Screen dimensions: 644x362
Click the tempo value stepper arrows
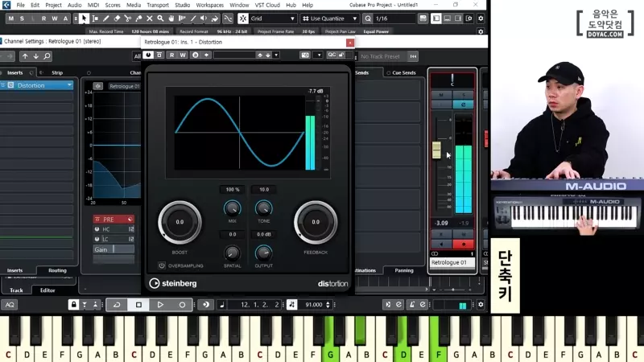[x=328, y=305]
